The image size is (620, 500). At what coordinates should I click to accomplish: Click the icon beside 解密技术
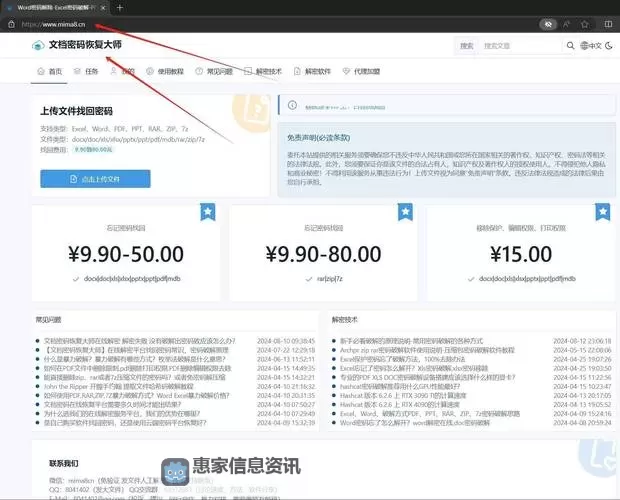pyautogui.click(x=248, y=71)
